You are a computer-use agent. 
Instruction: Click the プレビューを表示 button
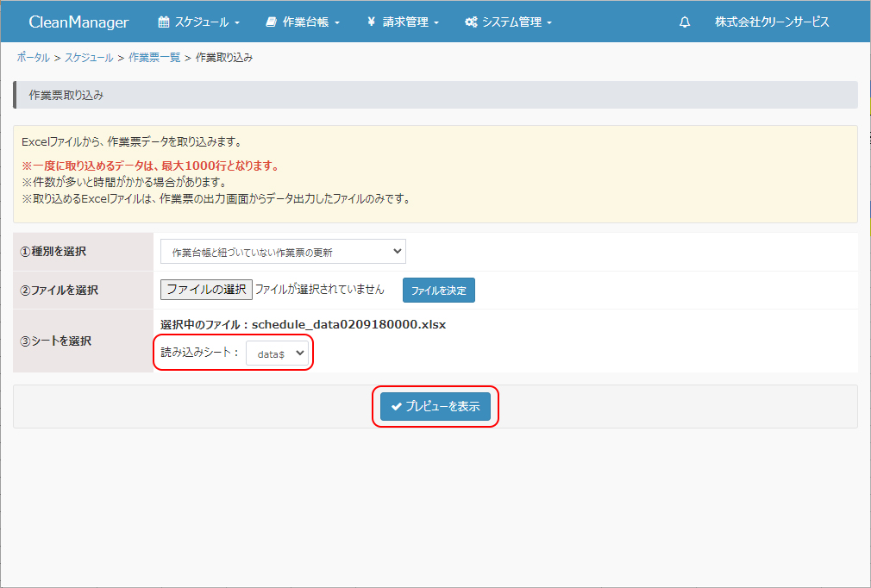pos(435,406)
